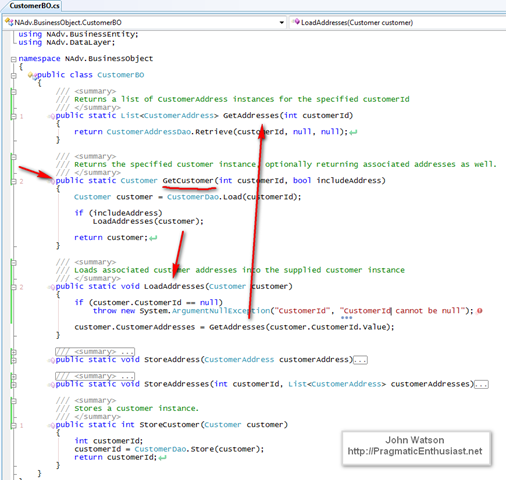
Task: Collapse the GetAddresses method outline
Action: tap(13, 117)
